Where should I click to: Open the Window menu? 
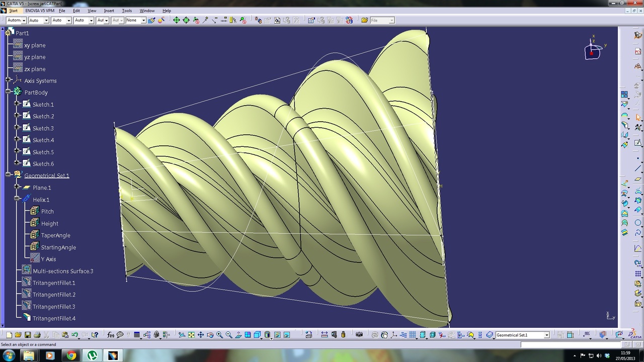coord(147,11)
